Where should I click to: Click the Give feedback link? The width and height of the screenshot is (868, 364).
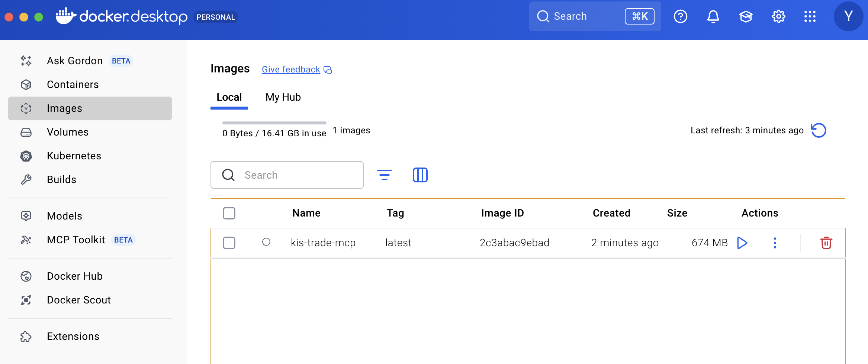point(291,69)
